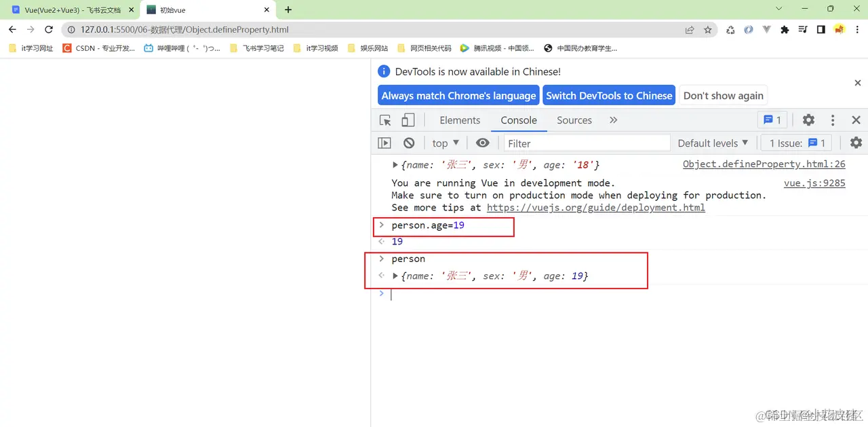
Task: Open the 中国民办教育学生 bookmark
Action: click(x=580, y=48)
